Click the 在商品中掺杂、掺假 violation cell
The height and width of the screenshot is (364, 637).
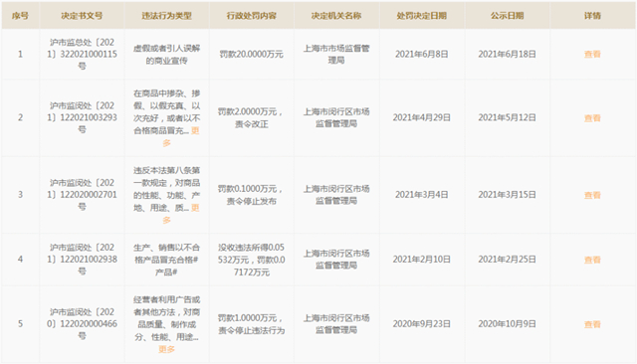[x=166, y=118]
